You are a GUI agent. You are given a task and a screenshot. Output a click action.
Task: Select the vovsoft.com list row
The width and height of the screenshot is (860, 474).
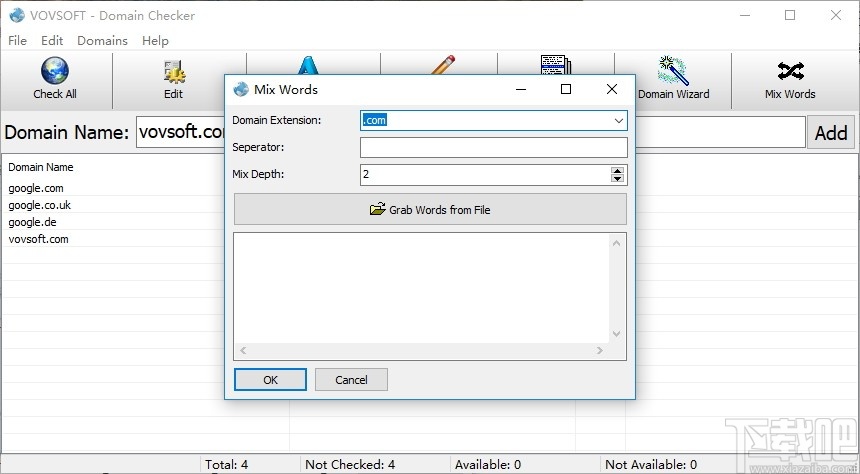tap(38, 239)
